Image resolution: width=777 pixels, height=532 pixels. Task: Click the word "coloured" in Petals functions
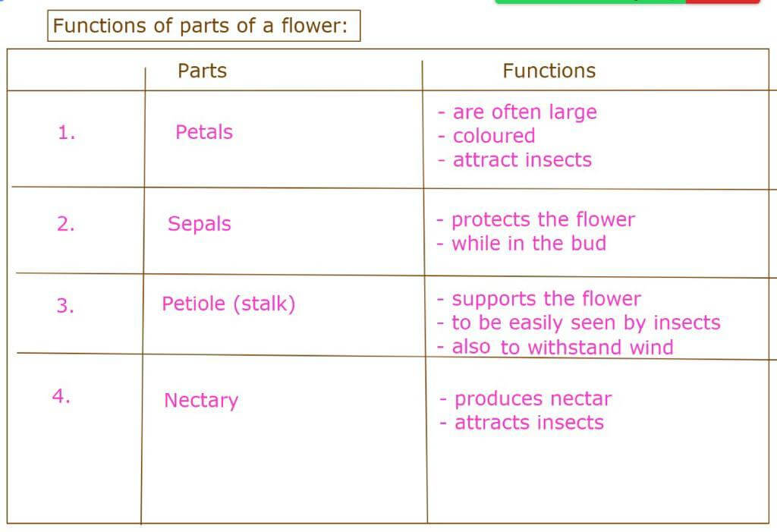[493, 137]
